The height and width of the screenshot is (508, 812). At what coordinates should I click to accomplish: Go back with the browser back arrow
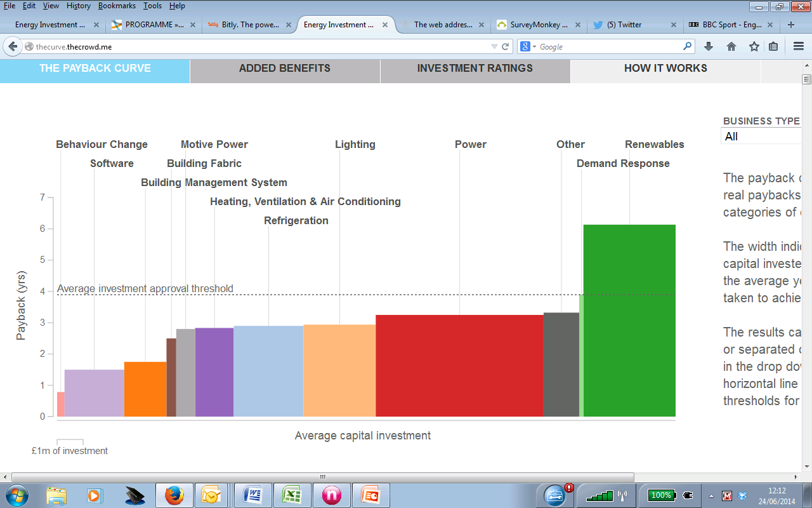(x=12, y=46)
